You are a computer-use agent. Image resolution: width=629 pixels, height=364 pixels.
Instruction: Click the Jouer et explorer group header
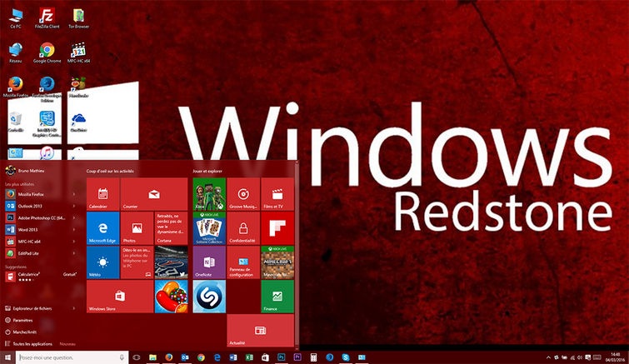tap(207, 172)
